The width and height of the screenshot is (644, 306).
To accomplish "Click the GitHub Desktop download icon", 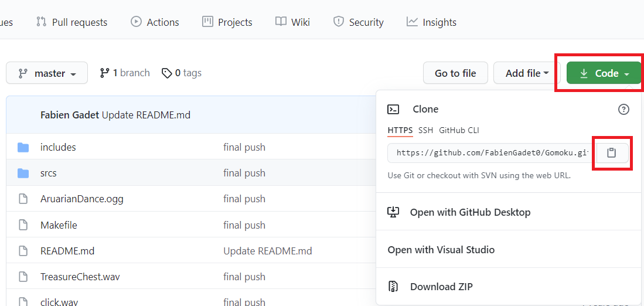I will (393, 212).
